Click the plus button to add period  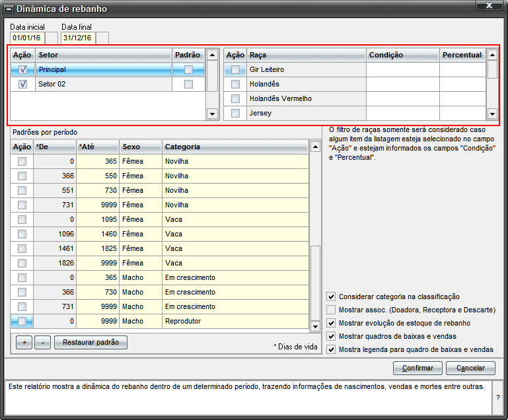click(24, 342)
